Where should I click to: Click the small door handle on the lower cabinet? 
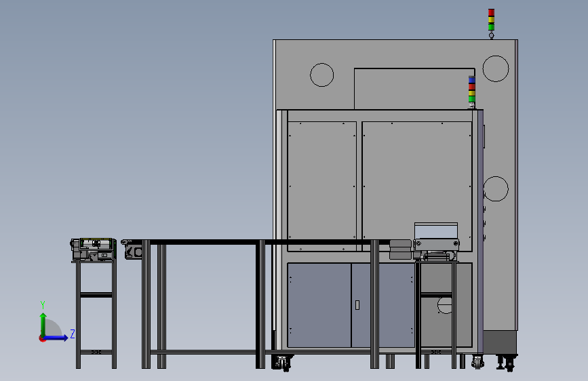pyautogui.click(x=357, y=305)
